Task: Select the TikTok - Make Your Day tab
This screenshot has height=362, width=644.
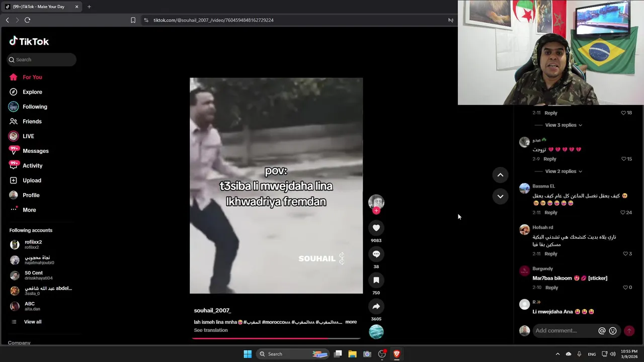Action: [x=42, y=7]
